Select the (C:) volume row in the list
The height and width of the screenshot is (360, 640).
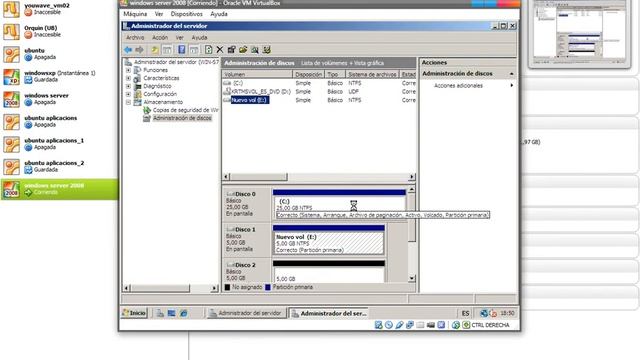(x=319, y=83)
